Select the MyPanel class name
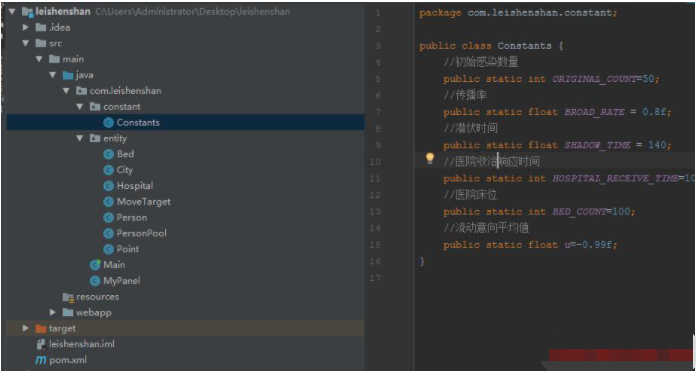 [x=122, y=281]
